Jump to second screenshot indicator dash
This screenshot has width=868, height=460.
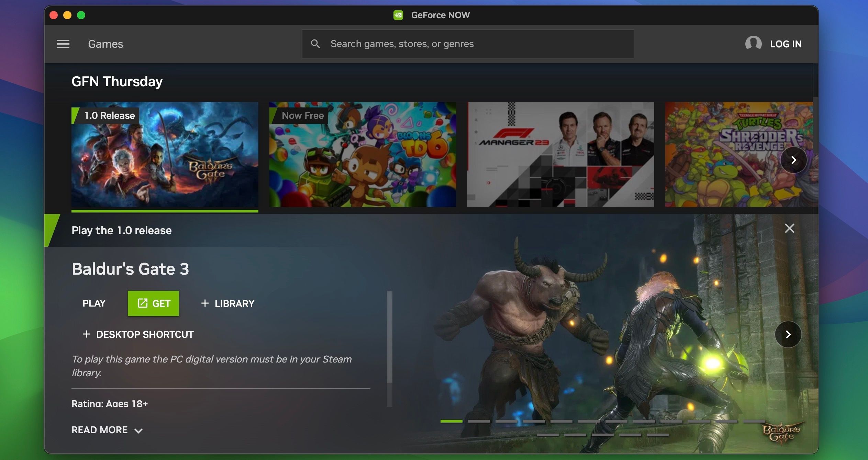(479, 421)
